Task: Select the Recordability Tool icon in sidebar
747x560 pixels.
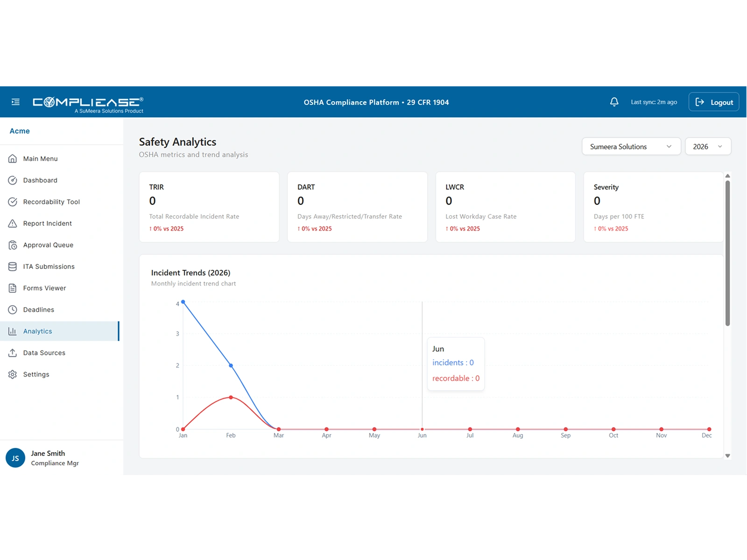Action: [x=13, y=202]
